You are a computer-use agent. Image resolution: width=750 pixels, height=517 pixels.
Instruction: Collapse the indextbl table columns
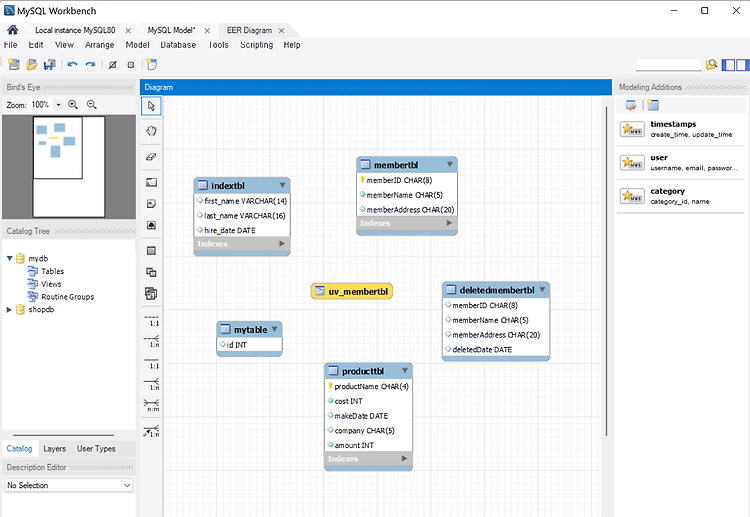click(x=283, y=185)
